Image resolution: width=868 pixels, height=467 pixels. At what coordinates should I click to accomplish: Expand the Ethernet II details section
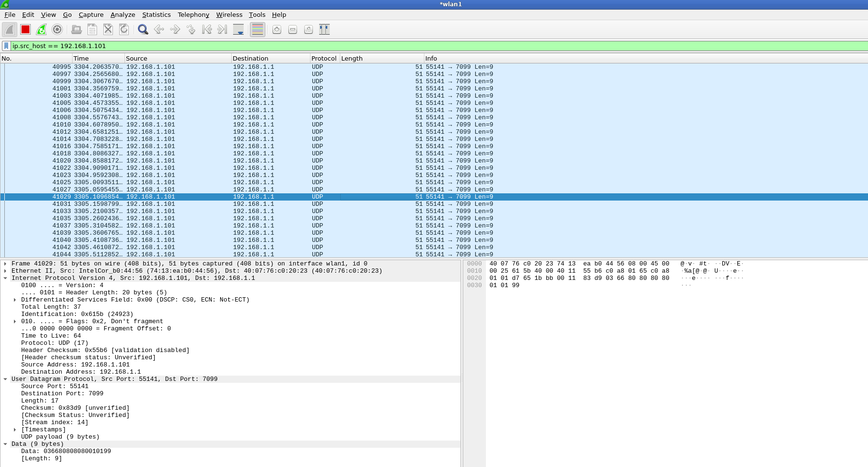pyautogui.click(x=5, y=271)
